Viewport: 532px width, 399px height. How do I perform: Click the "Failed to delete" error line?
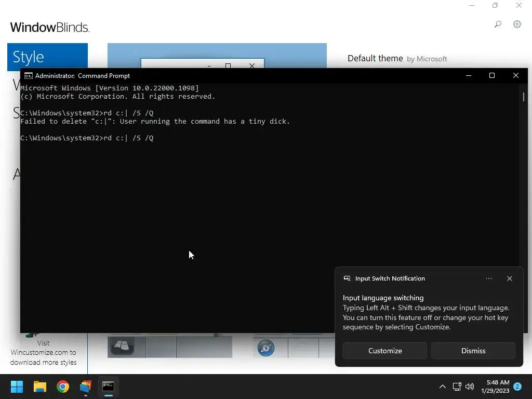[x=155, y=122]
